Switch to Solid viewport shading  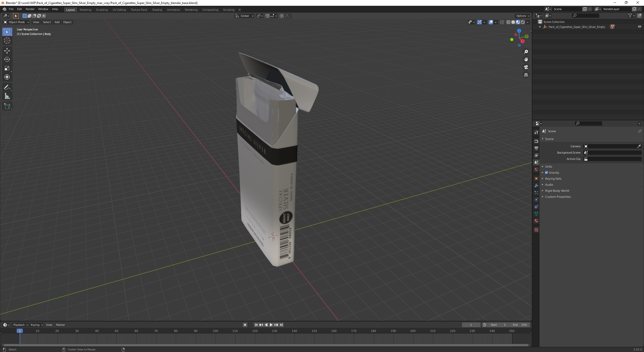[x=513, y=22]
